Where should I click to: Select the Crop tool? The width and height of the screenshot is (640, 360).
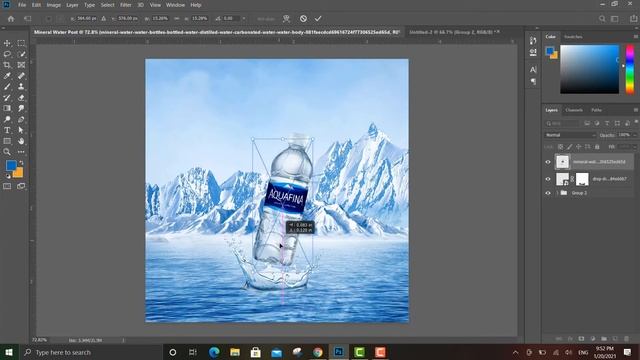coord(7,65)
